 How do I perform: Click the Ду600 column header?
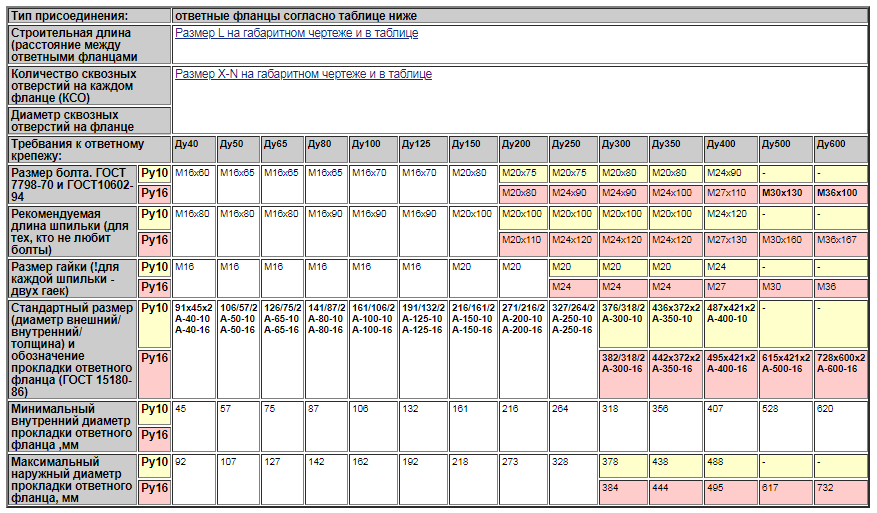pyautogui.click(x=841, y=149)
